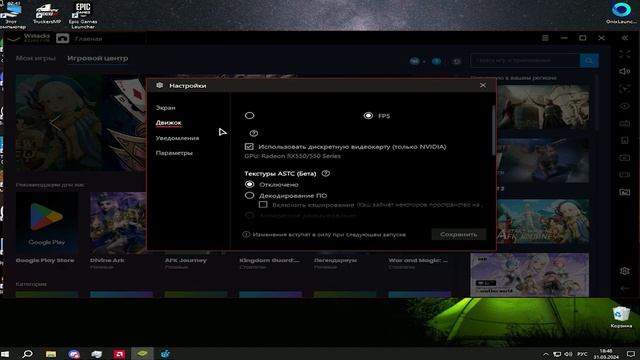Click the settings dialog vertical scrollbar

pyautogui.click(x=493, y=131)
